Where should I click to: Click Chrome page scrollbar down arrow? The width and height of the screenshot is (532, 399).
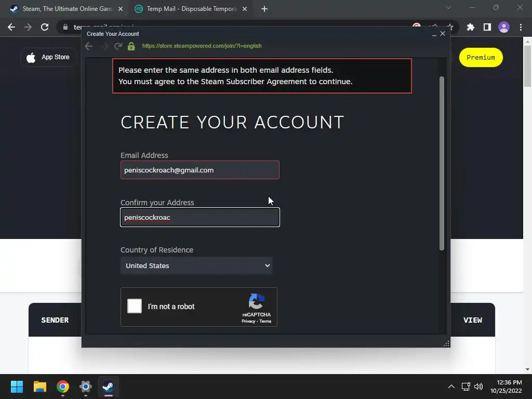527,369
